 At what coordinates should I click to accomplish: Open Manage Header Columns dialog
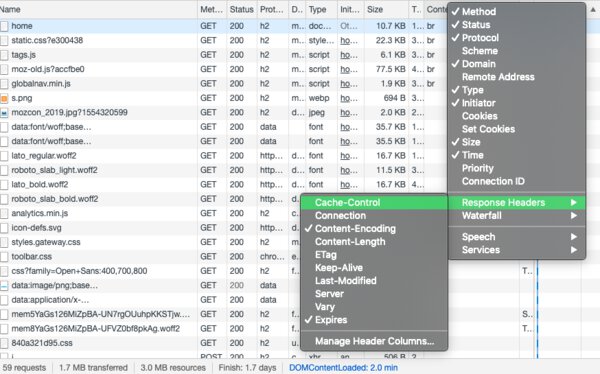(374, 341)
